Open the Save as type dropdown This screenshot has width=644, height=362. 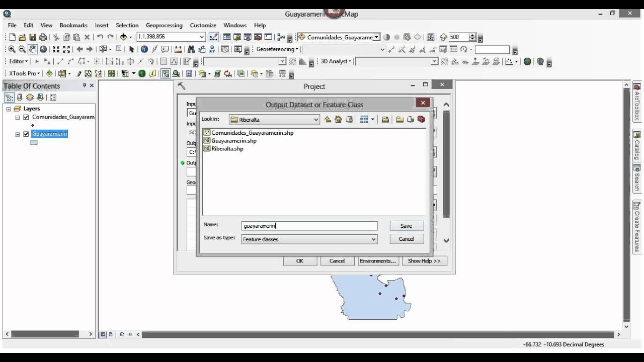pyautogui.click(x=373, y=239)
